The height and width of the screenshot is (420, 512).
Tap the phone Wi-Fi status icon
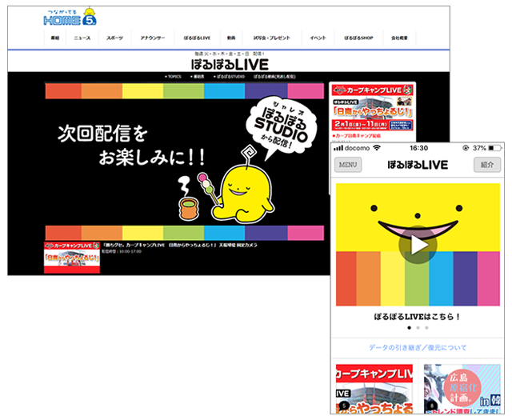pos(377,148)
